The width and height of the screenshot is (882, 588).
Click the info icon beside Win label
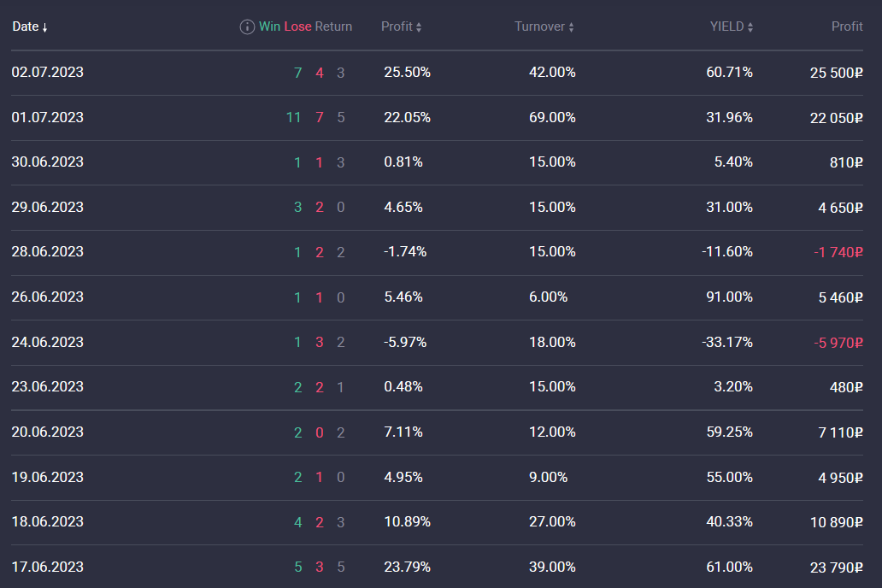[247, 26]
